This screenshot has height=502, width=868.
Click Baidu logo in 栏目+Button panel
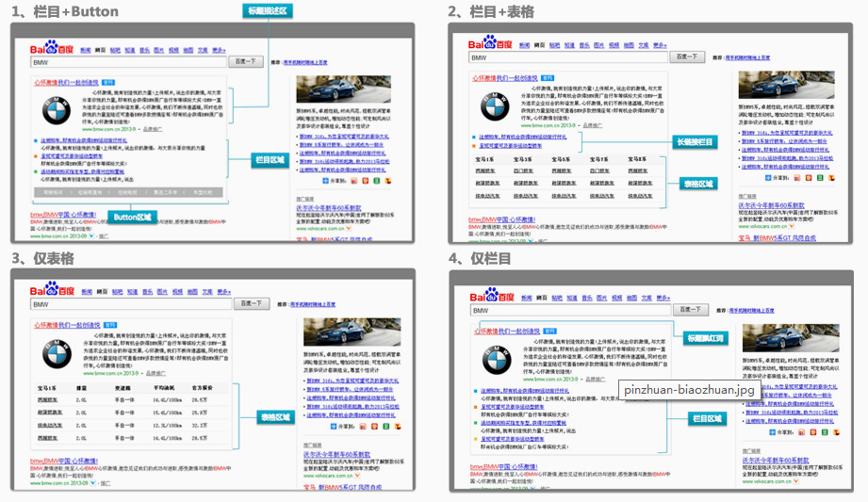(x=52, y=47)
